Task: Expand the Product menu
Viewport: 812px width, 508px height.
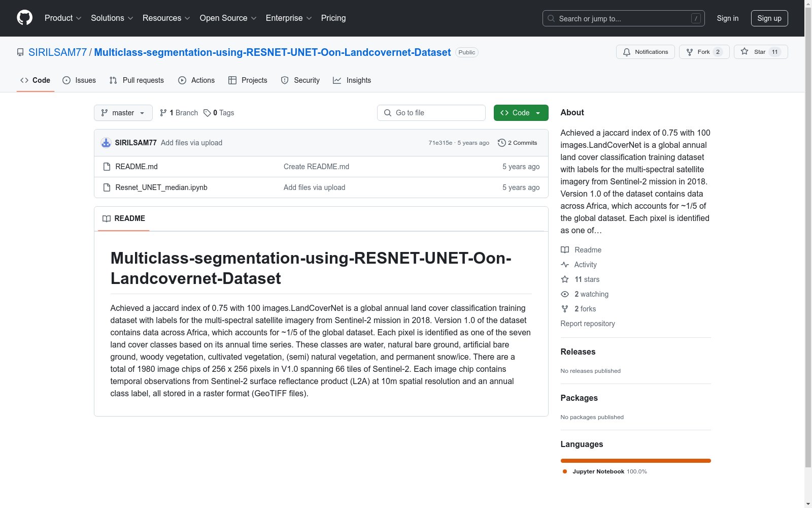Action: (63, 18)
